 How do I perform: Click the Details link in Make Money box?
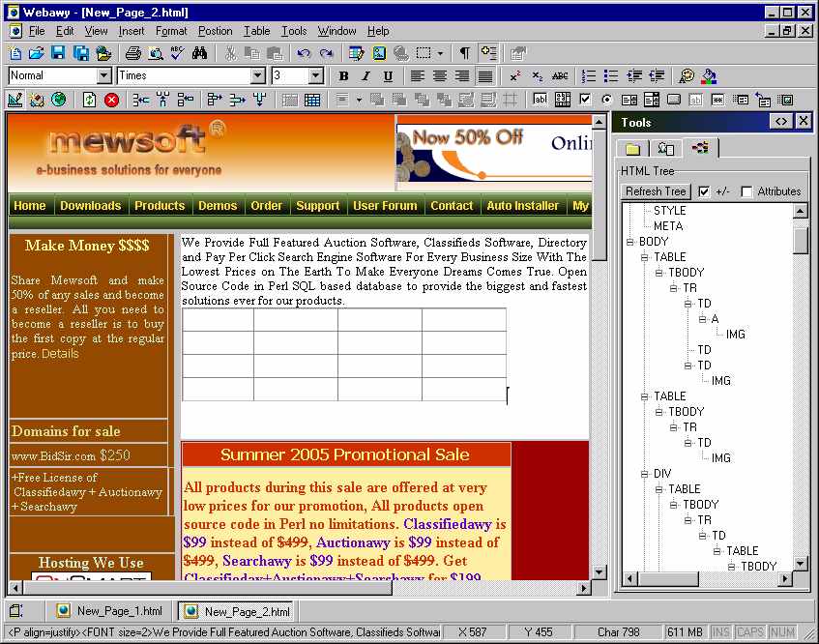tap(60, 354)
